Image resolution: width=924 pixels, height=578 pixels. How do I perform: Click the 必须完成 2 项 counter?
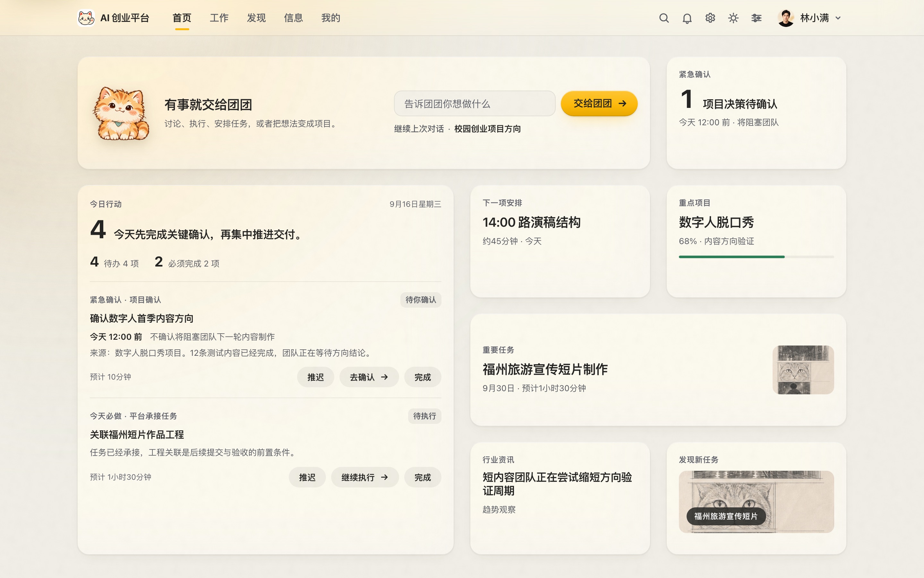(x=187, y=263)
